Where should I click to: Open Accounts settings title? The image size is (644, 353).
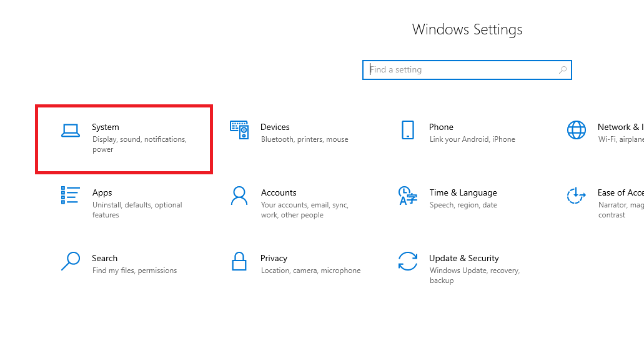(x=279, y=192)
